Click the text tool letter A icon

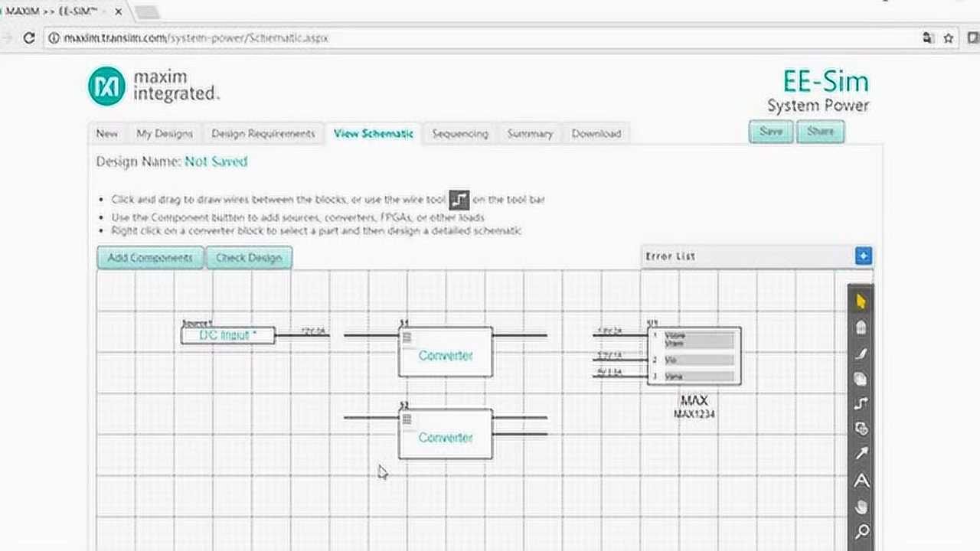861,481
